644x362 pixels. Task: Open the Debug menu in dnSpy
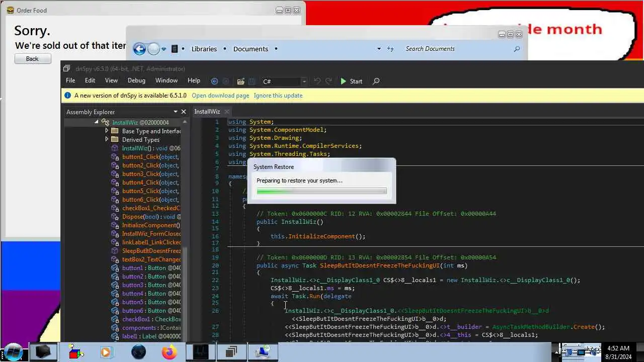pos(136,80)
